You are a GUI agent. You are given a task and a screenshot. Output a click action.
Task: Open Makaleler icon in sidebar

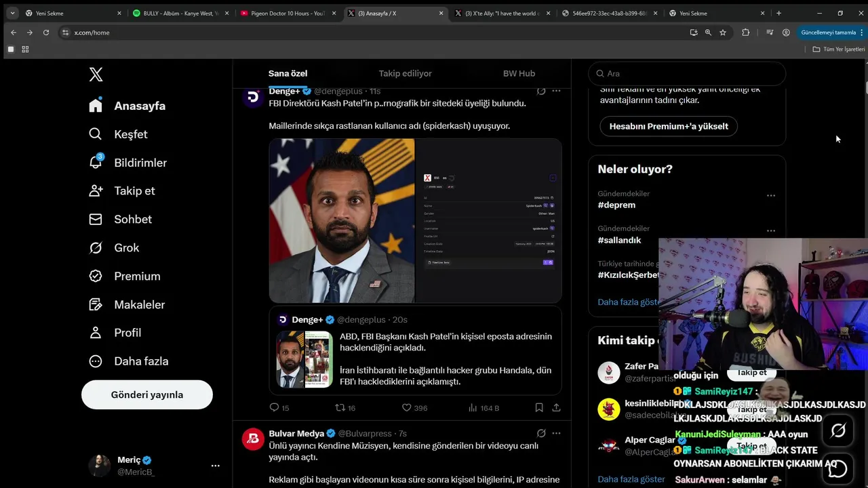[x=96, y=304]
